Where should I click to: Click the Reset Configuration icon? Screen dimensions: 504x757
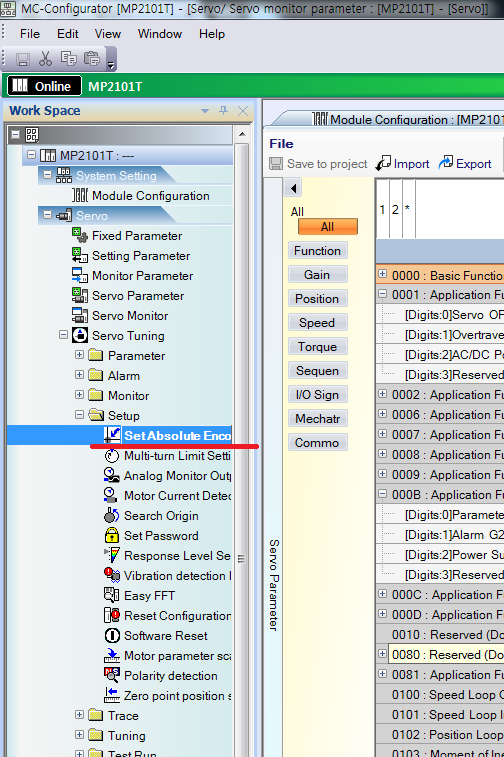pyautogui.click(x=112, y=615)
